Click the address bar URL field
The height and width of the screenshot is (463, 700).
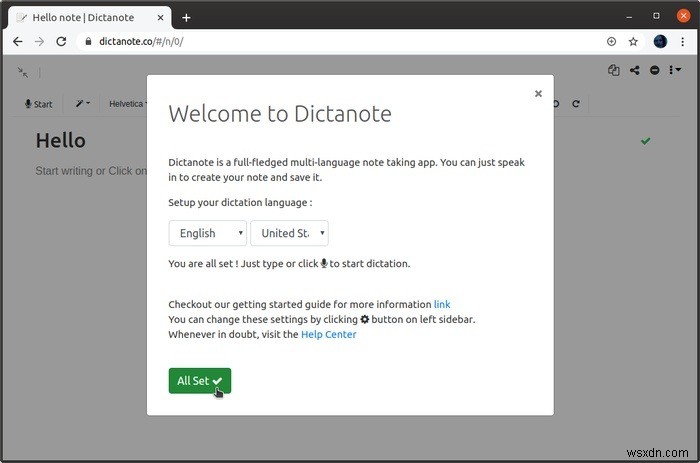click(339, 42)
